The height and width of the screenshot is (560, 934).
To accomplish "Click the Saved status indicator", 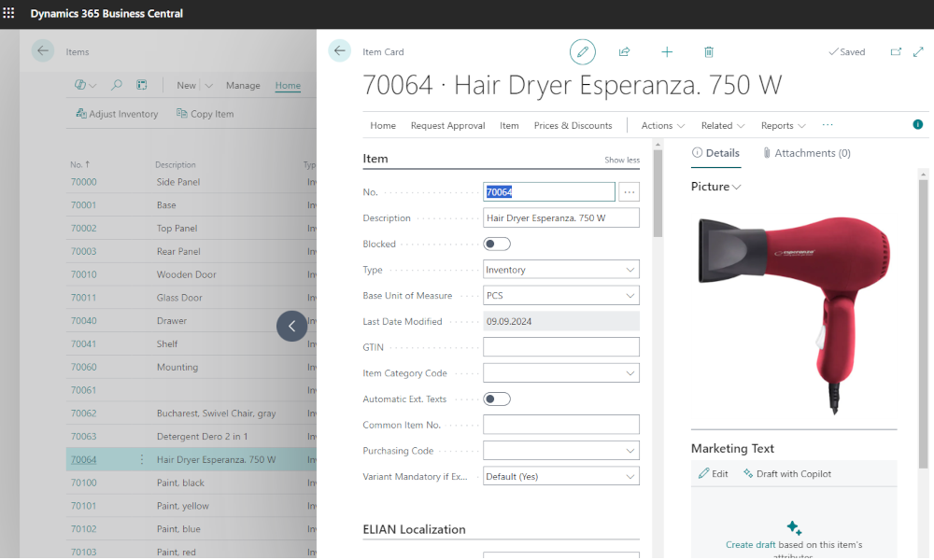I will [x=846, y=51].
